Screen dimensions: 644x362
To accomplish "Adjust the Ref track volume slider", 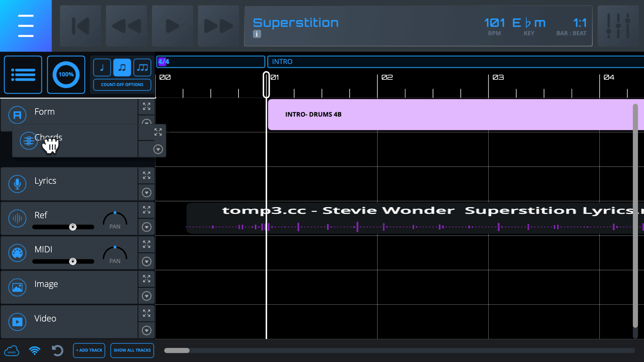I will (73, 227).
